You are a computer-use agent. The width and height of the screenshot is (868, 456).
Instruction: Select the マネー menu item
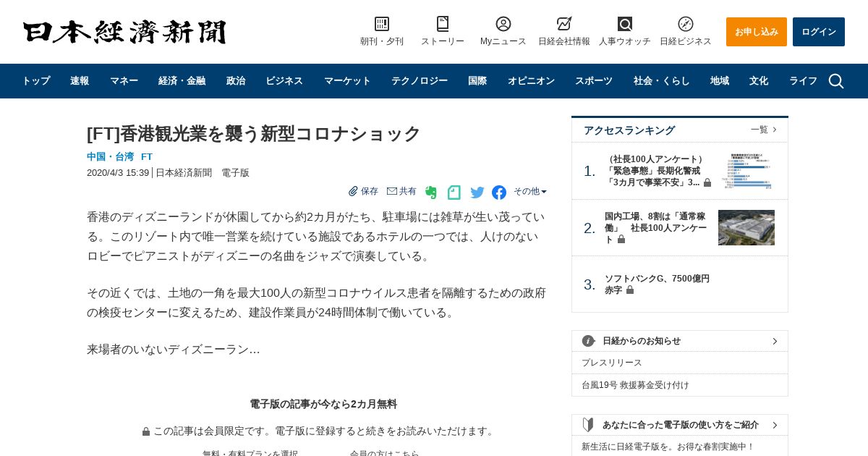click(x=124, y=81)
